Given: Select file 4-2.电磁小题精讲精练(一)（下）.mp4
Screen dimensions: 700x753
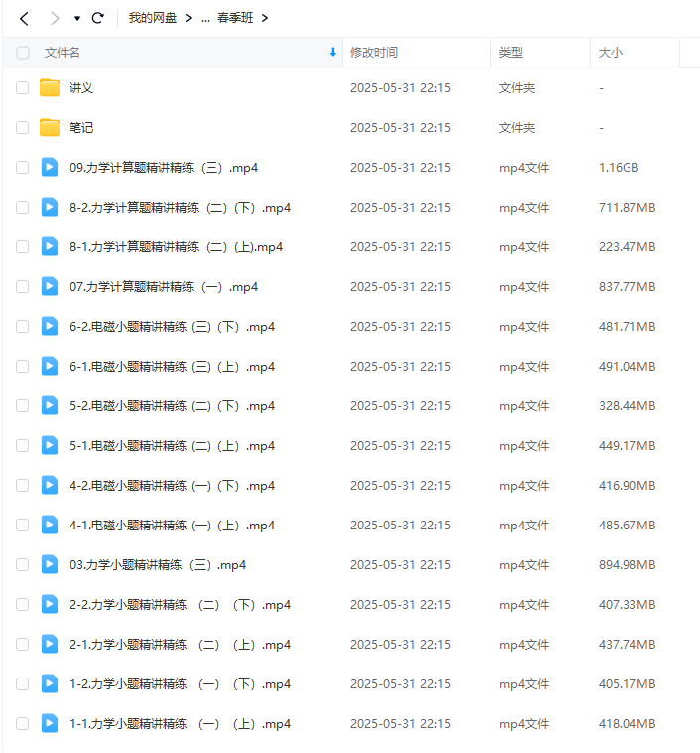Looking at the screenshot, I should [x=173, y=486].
